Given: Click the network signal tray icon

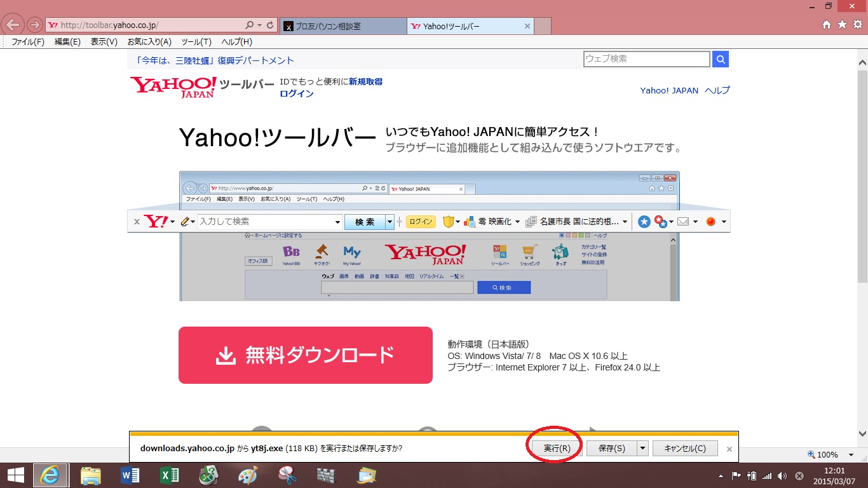Looking at the screenshot, I should coord(767,475).
